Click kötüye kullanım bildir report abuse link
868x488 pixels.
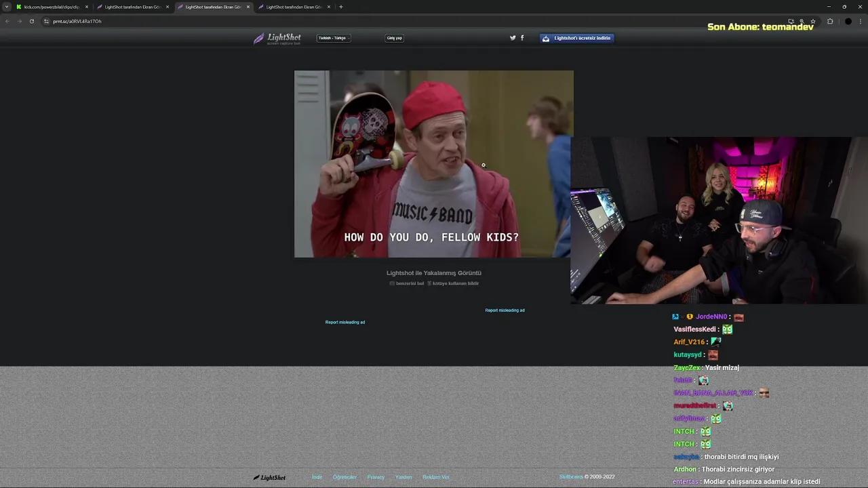click(453, 283)
